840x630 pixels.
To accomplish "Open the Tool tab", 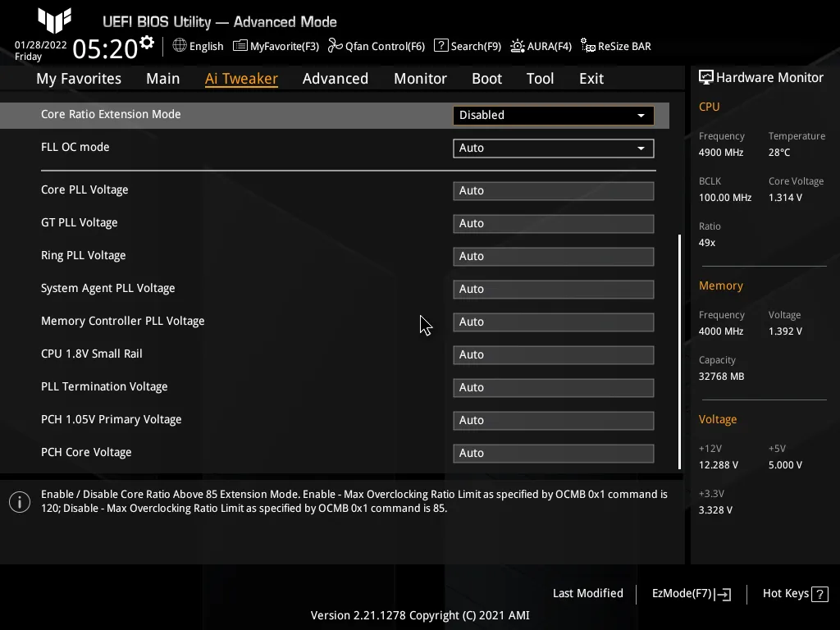I will [540, 79].
